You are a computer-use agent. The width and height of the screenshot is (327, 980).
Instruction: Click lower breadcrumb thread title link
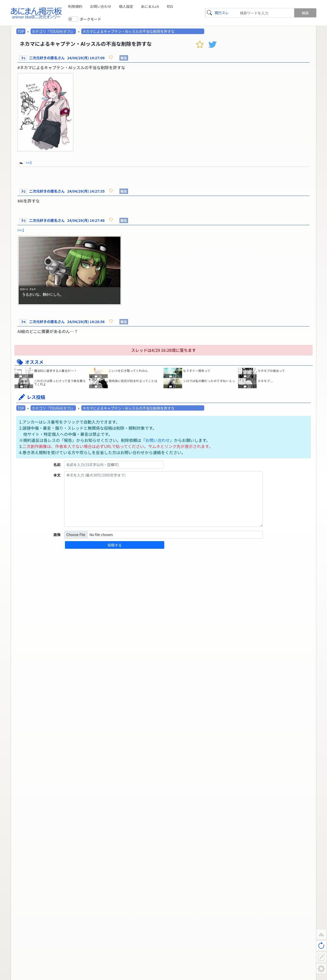tap(142, 408)
